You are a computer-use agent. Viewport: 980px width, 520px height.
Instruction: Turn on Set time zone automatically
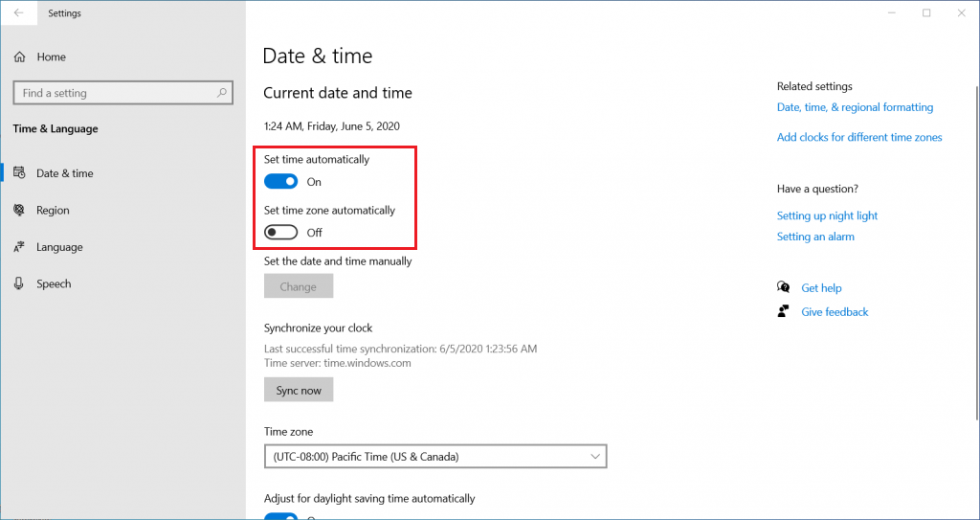[x=280, y=232]
